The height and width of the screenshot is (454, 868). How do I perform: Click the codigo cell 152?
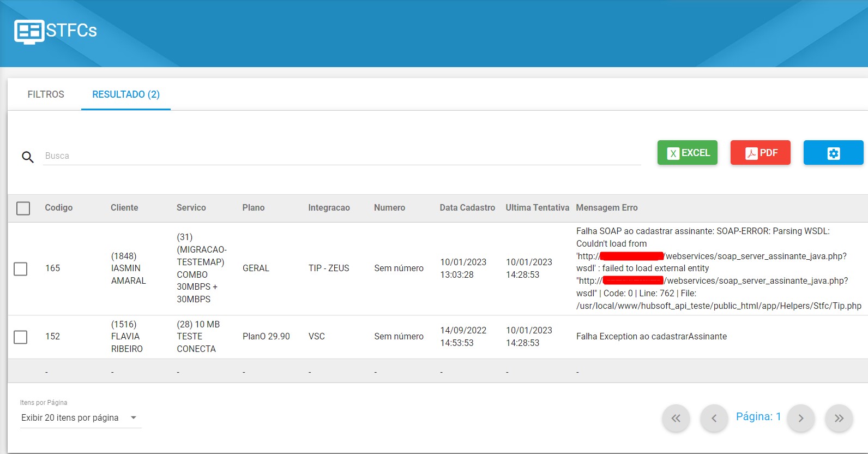tap(53, 337)
